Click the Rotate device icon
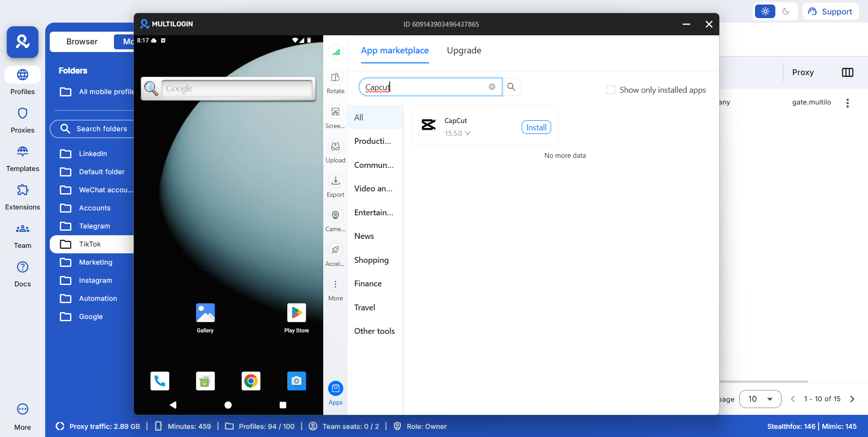 click(335, 78)
